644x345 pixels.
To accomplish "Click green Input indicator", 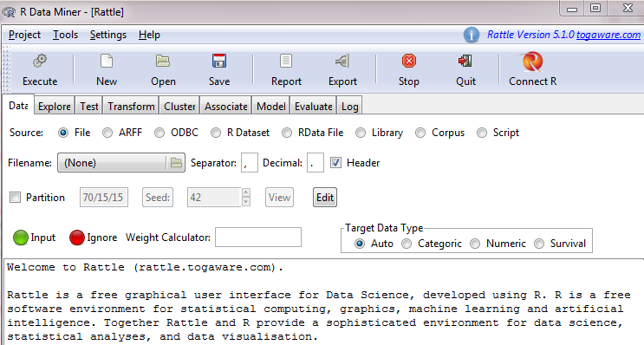I will pos(21,238).
